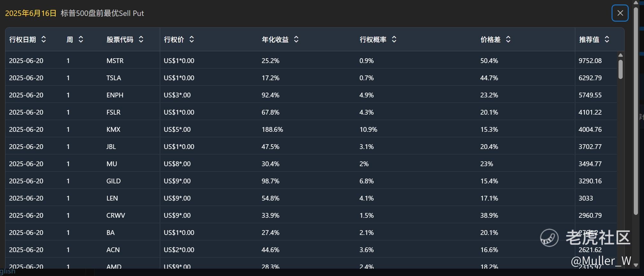
Task: Close the Sell Put dialog
Action: (x=620, y=13)
